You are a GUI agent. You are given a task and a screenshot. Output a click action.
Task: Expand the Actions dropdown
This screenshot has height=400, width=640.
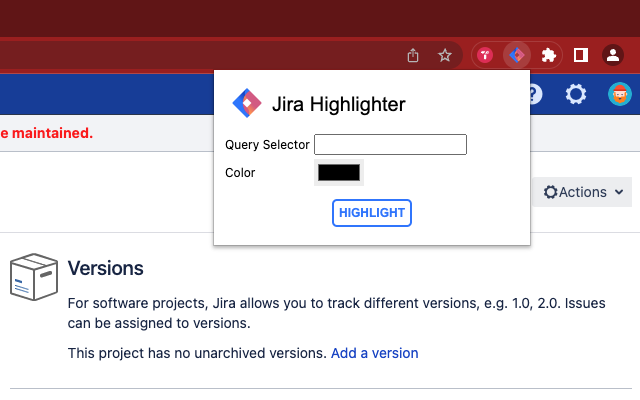582,192
